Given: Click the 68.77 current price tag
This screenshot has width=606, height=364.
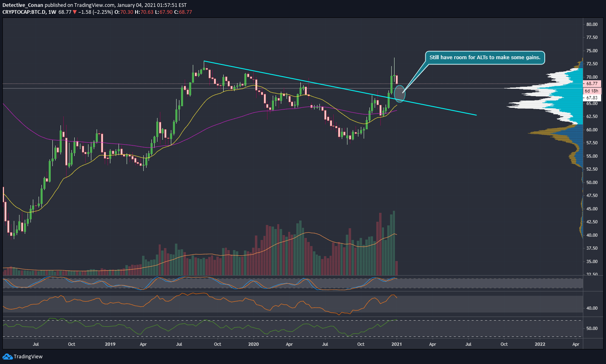Looking at the screenshot, I should tap(592, 84).
